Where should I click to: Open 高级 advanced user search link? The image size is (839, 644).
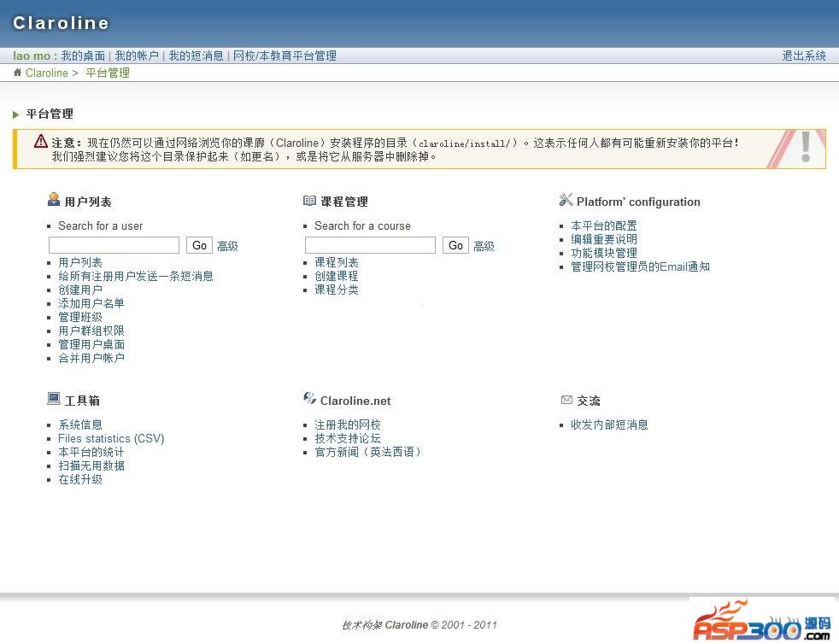[x=227, y=246]
